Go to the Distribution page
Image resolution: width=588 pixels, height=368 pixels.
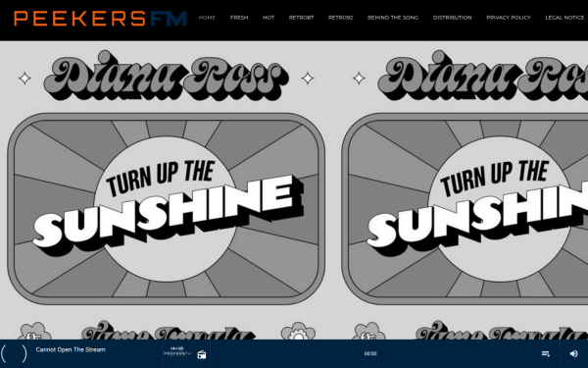tap(452, 18)
